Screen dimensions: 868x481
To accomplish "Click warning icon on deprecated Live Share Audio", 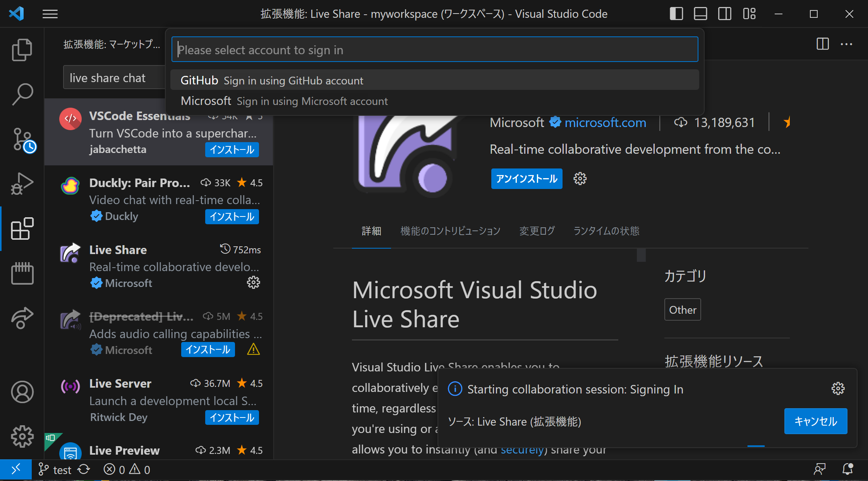I will [x=254, y=349].
